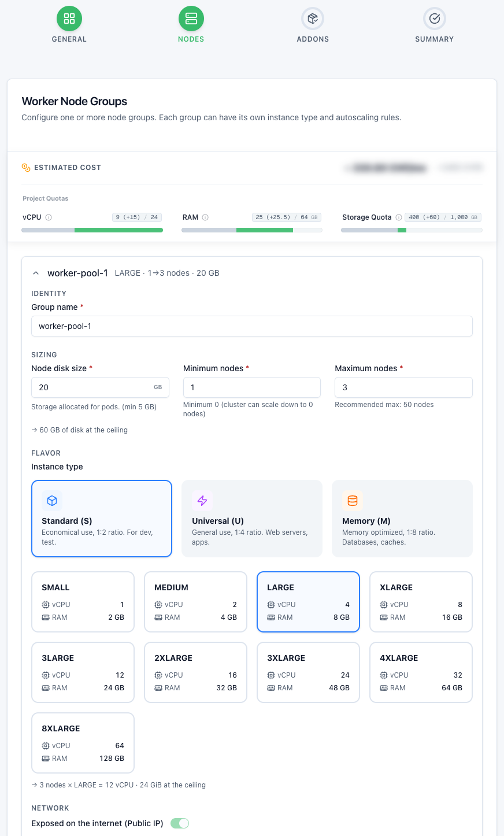Click '3 nodes × LARGE = 12 vCPU' note
This screenshot has height=836, width=504.
coord(118,785)
